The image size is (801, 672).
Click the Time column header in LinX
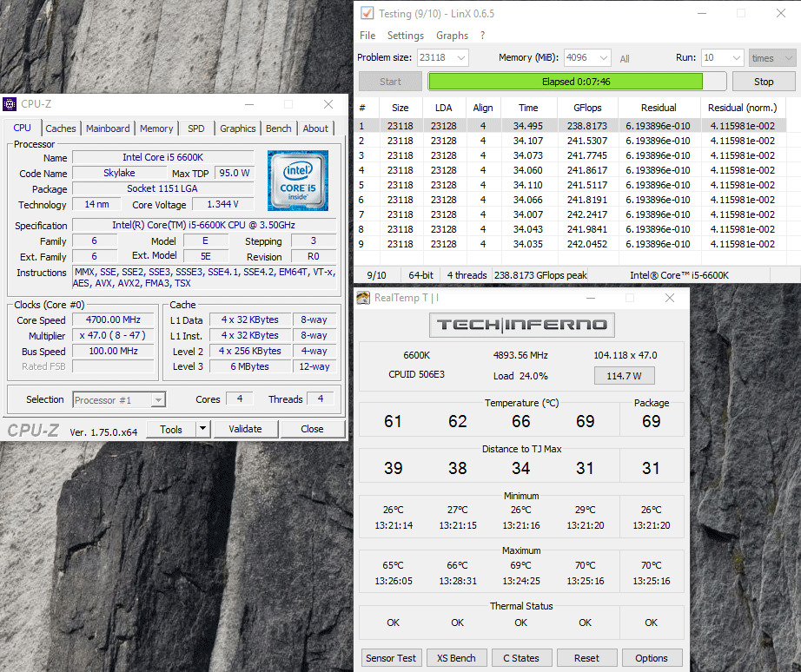pos(528,108)
